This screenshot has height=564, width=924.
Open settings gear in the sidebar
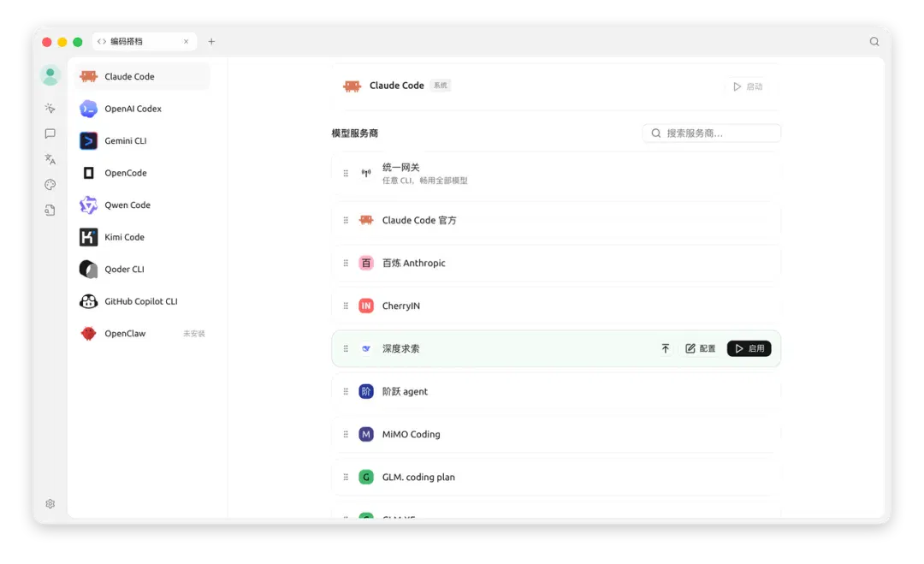coord(50,504)
